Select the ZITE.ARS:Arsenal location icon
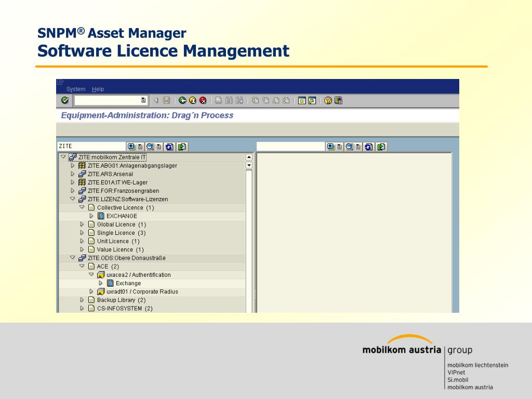532x399 pixels. pyautogui.click(x=82, y=174)
